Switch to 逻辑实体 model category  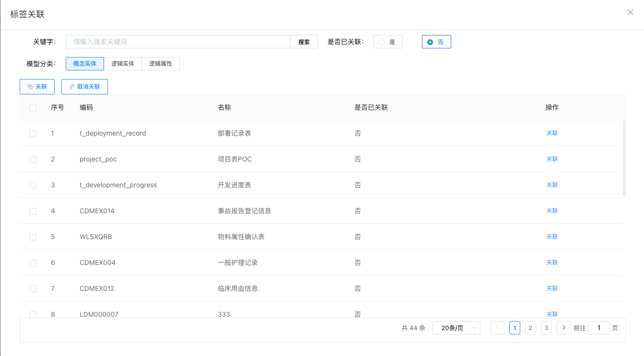(123, 64)
